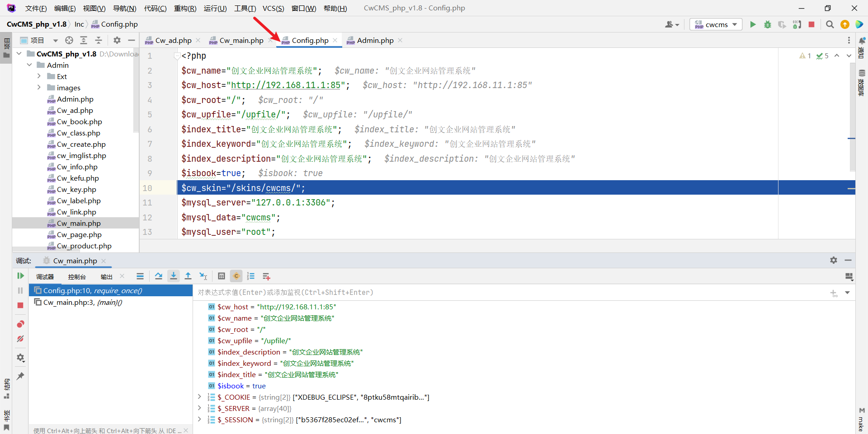Open Search Everywhere with the magnifier icon
The image size is (868, 434).
click(830, 24)
